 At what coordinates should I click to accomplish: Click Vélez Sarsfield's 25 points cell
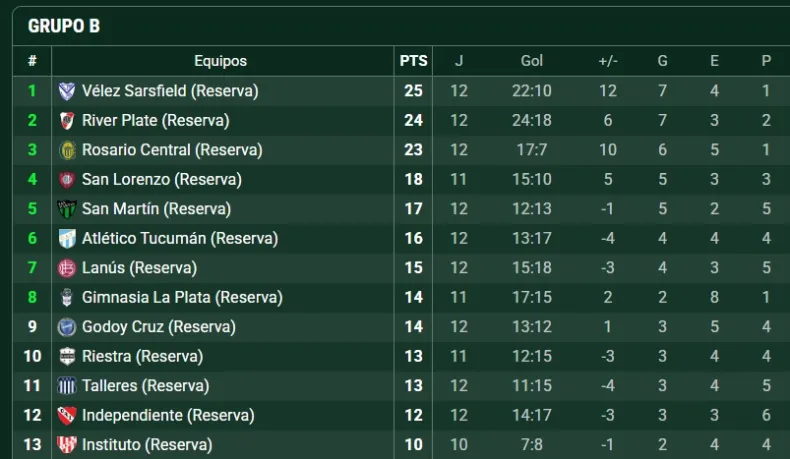413,91
